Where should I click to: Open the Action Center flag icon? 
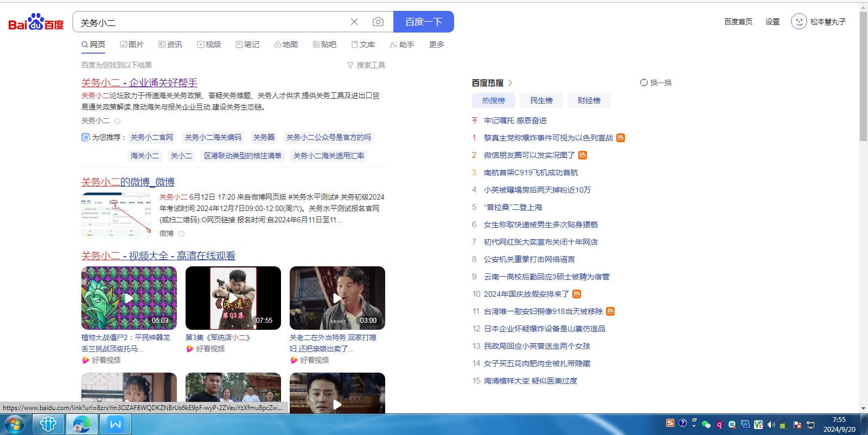(797, 425)
